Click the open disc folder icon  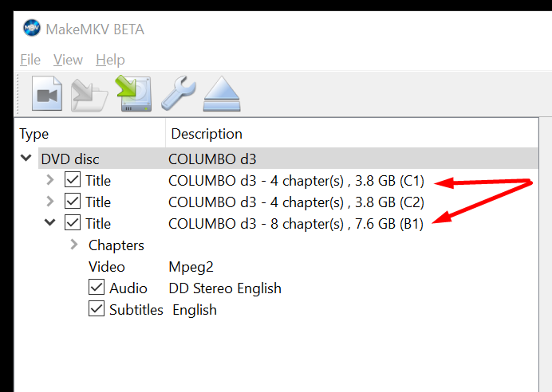[89, 95]
